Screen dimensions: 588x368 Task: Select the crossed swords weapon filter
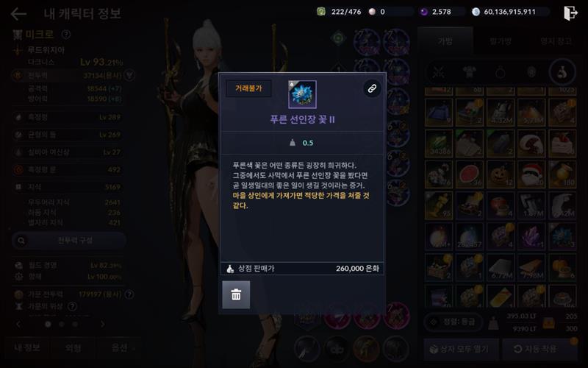438,72
